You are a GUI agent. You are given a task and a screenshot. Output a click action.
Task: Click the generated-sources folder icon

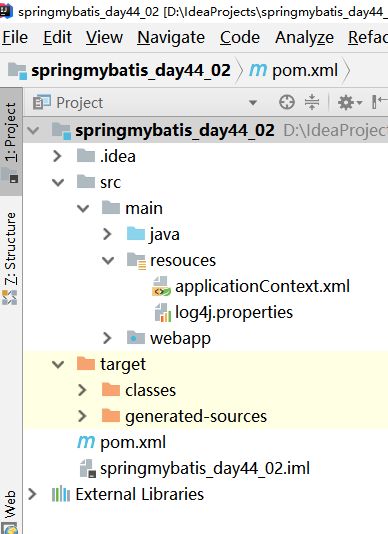(x=111, y=415)
